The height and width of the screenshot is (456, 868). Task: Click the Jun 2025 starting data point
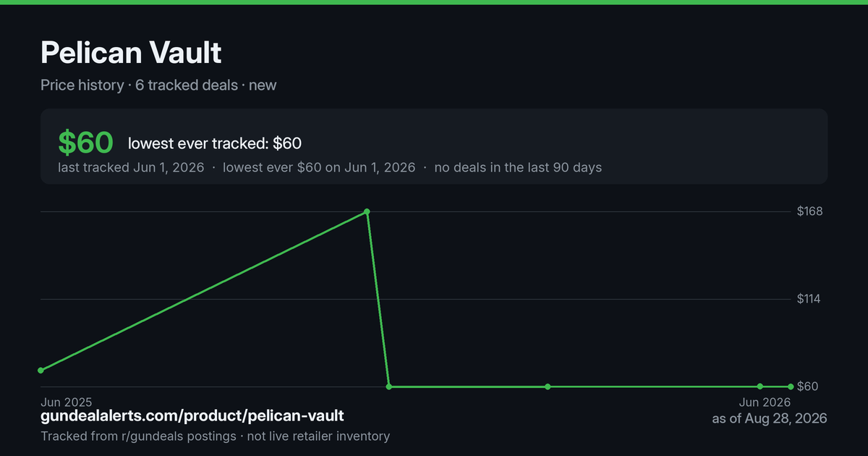coord(41,371)
